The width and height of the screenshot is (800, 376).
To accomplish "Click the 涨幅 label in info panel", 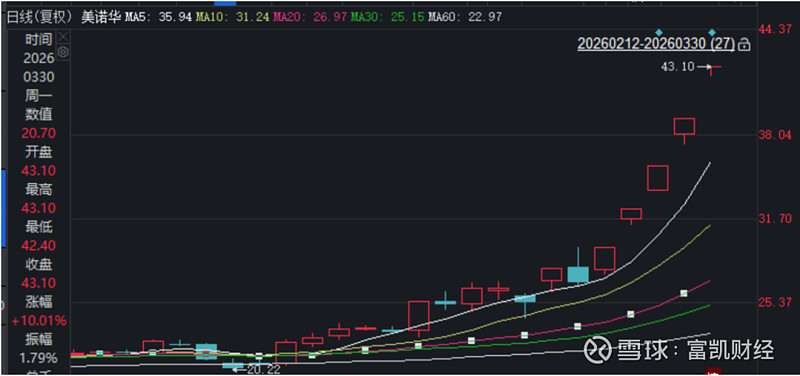I will tap(39, 302).
